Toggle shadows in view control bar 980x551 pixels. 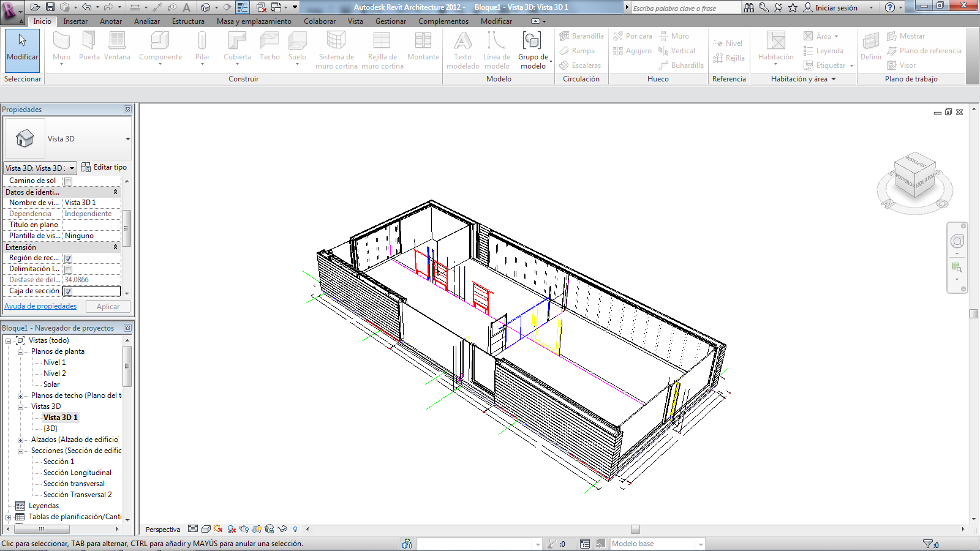[x=218, y=529]
